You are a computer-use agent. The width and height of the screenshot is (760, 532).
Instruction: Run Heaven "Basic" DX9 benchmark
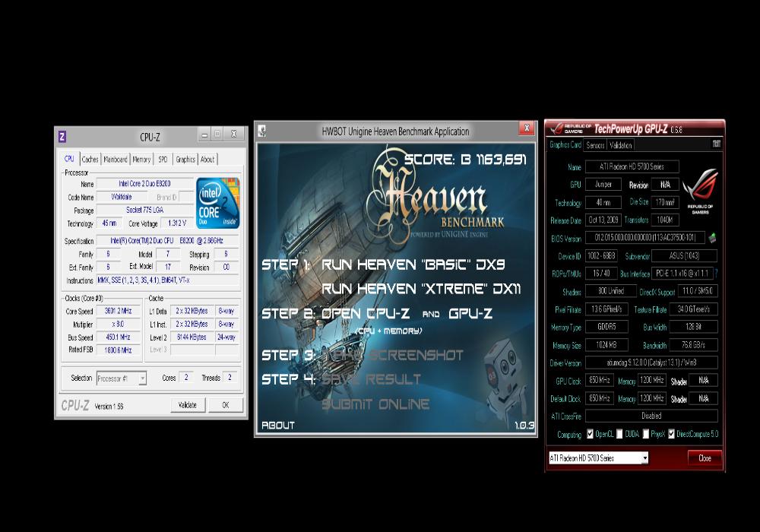413,264
